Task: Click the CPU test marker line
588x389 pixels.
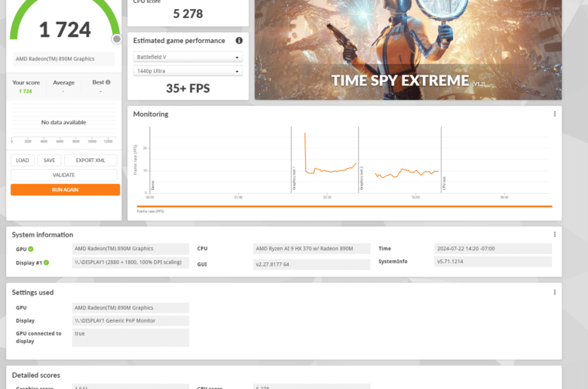Action: pyautogui.click(x=441, y=160)
